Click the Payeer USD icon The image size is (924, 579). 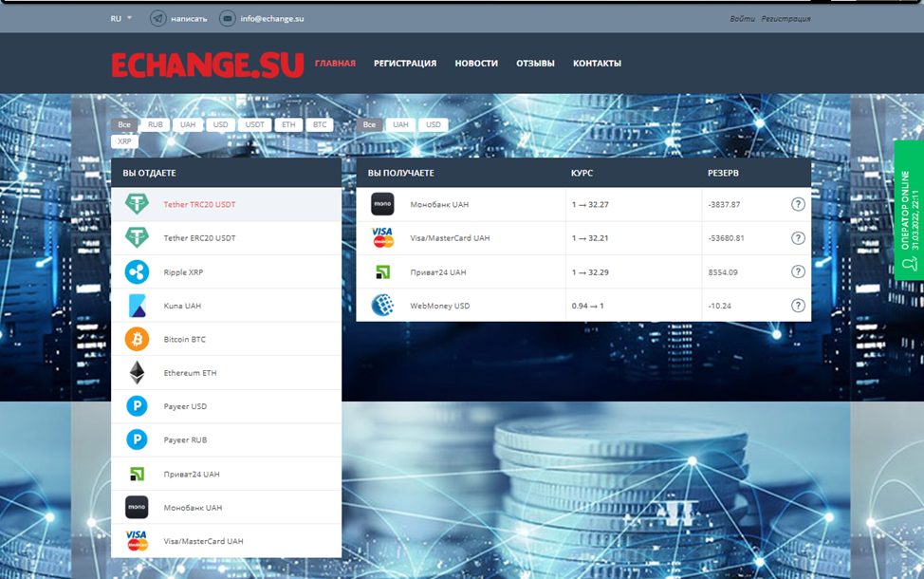click(x=137, y=406)
